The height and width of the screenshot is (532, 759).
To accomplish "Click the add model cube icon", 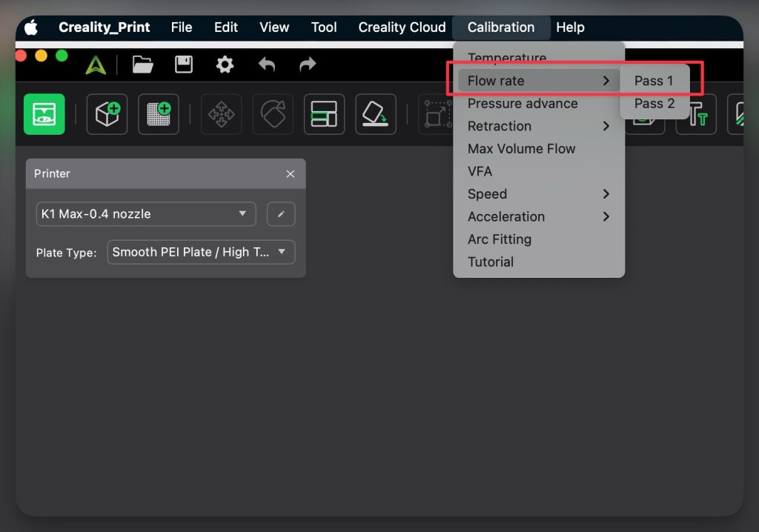I will [107, 114].
